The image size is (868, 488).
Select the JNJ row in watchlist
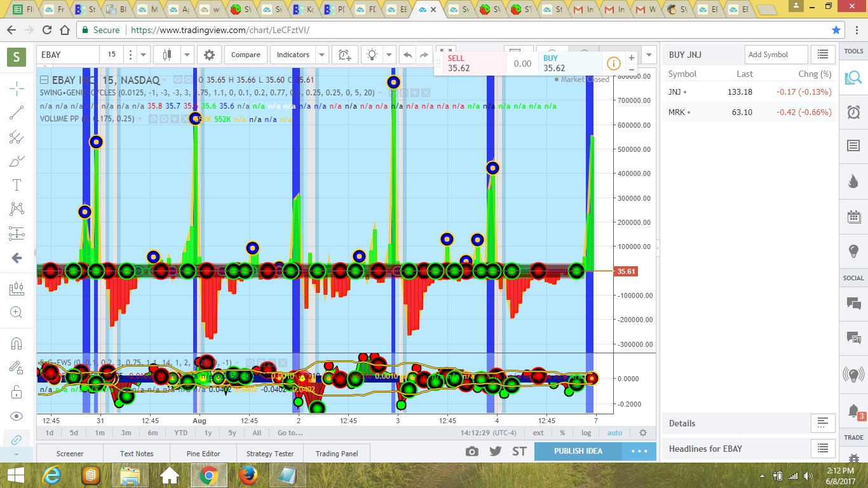click(x=750, y=92)
